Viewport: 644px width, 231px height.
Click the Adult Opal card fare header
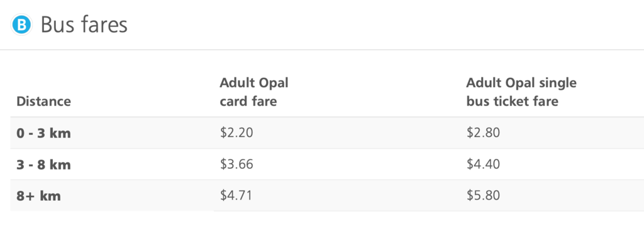tap(254, 92)
